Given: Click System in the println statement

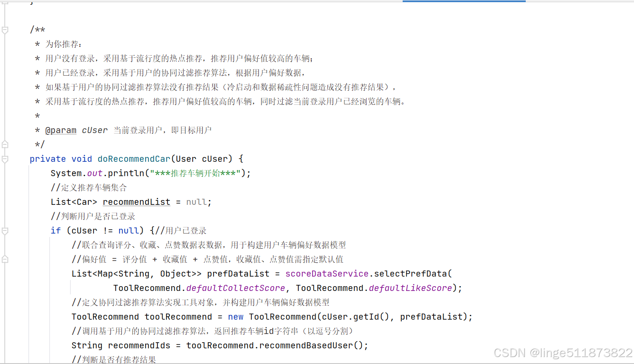Looking at the screenshot, I should 66,173.
